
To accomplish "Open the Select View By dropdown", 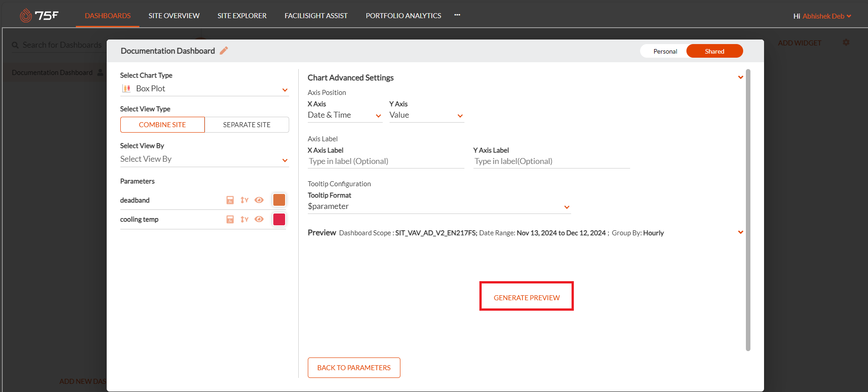I will 204,159.
